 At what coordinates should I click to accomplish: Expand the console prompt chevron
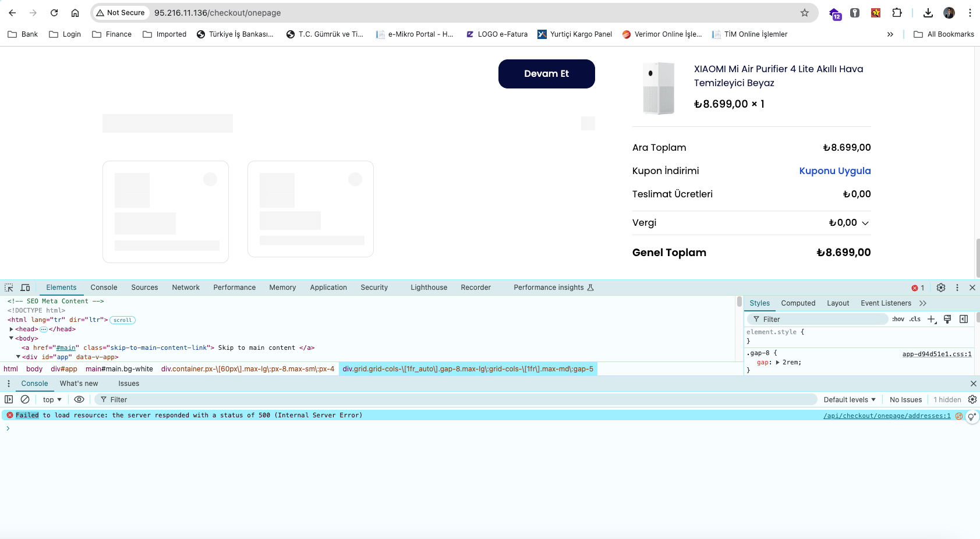[x=8, y=428]
